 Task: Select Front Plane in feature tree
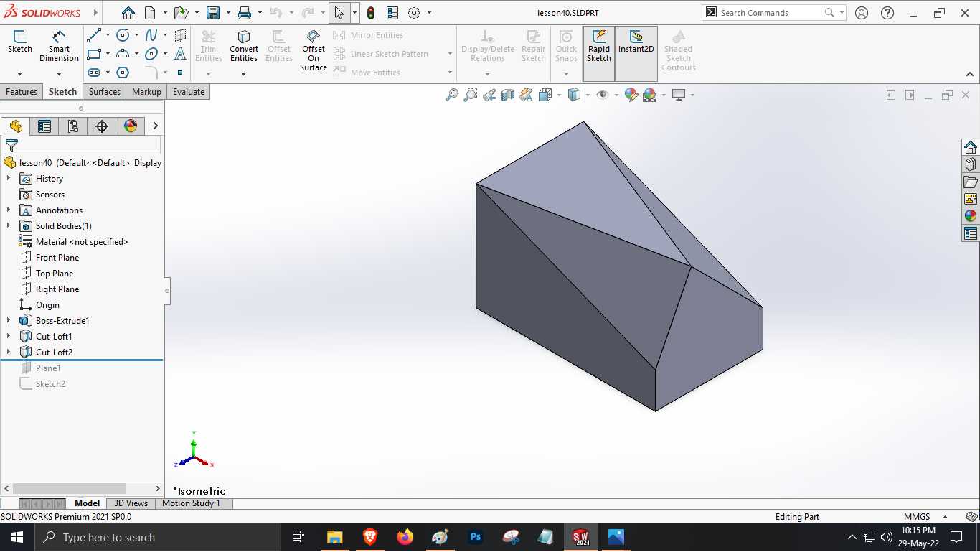(57, 258)
